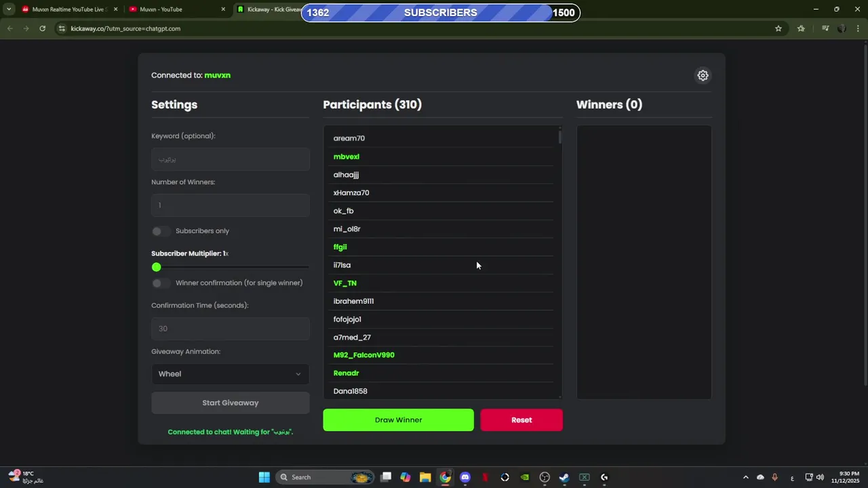Close the Muvxn - YouTube tab
868x488 pixels.
(x=223, y=9)
